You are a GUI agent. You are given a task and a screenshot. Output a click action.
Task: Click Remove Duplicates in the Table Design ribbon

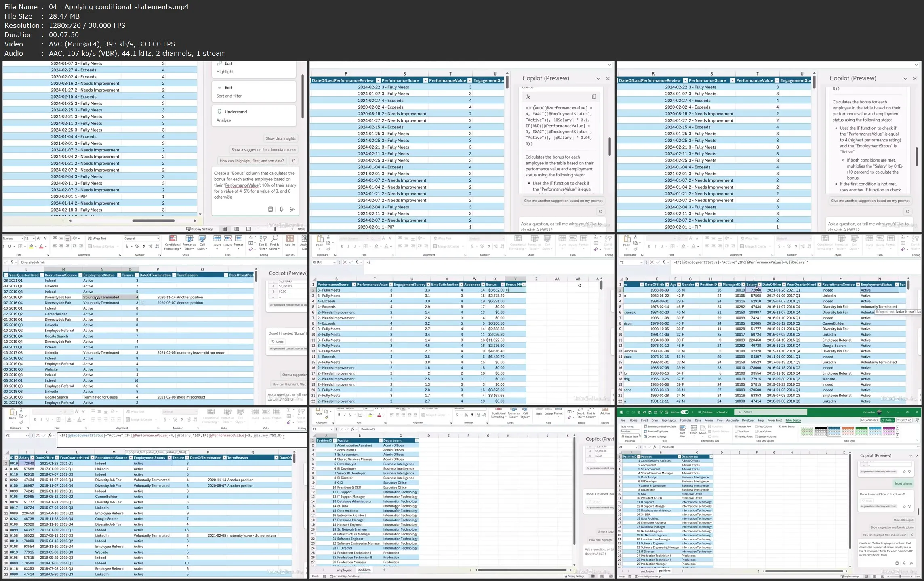click(x=658, y=432)
